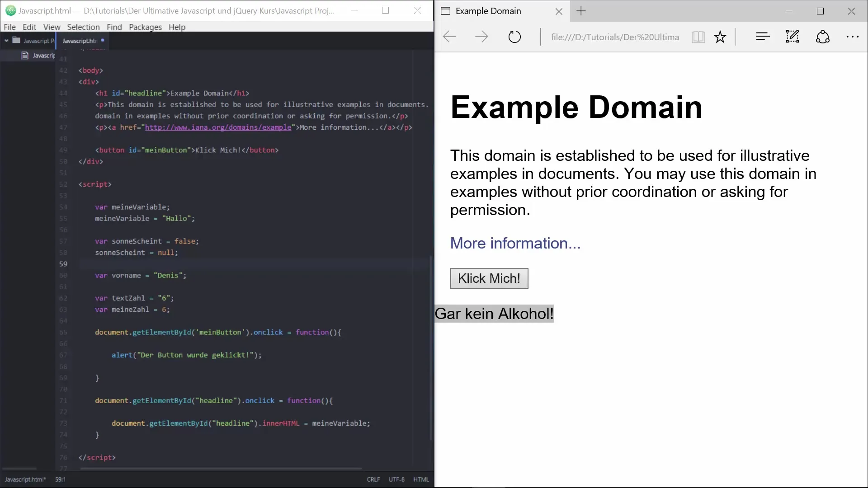868x488 pixels.
Task: Open Make a Web Note pen icon
Action: pyautogui.click(x=793, y=37)
